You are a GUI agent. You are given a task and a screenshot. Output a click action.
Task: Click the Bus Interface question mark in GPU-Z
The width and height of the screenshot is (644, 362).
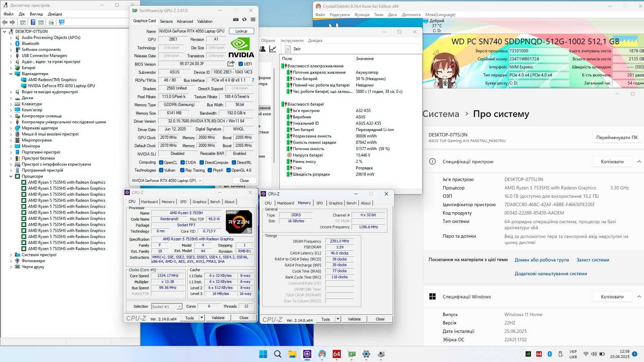coord(253,80)
